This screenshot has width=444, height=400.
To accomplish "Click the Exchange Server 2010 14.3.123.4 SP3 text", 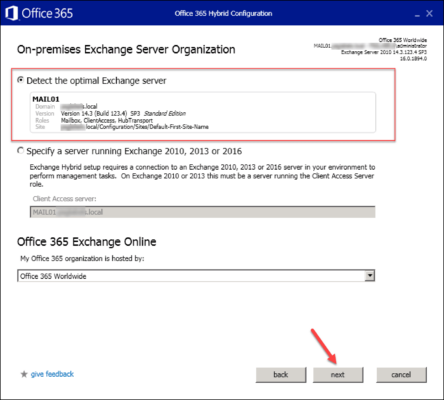I will pyautogui.click(x=384, y=52).
